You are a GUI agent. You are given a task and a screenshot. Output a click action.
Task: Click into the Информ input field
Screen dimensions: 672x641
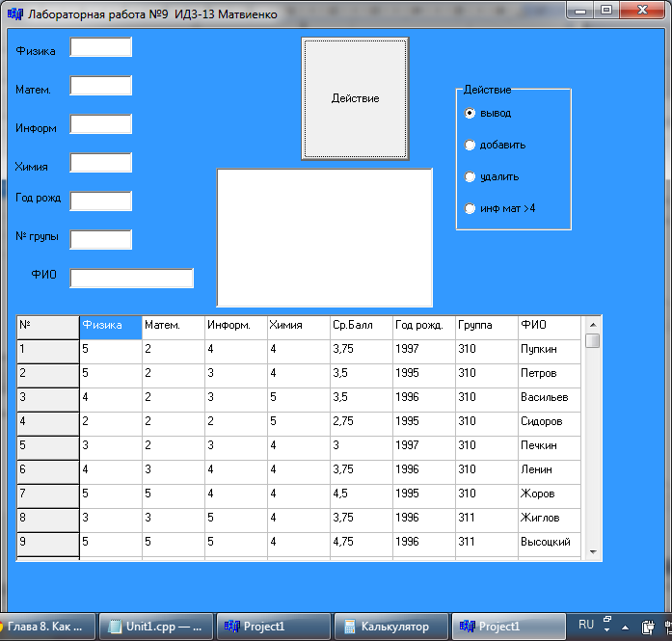100,124
